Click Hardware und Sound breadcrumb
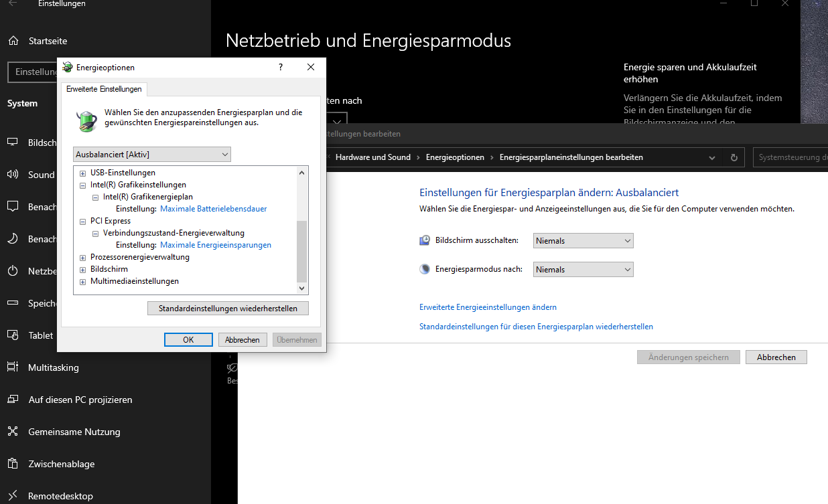This screenshot has width=828, height=504. (x=373, y=157)
